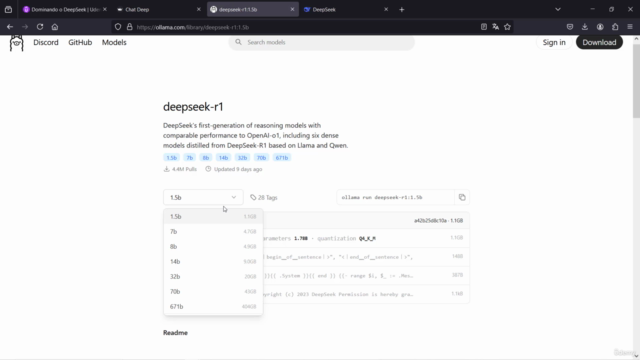The width and height of the screenshot is (640, 360).
Task: Open a new tab with plus icon
Action: (402, 9)
